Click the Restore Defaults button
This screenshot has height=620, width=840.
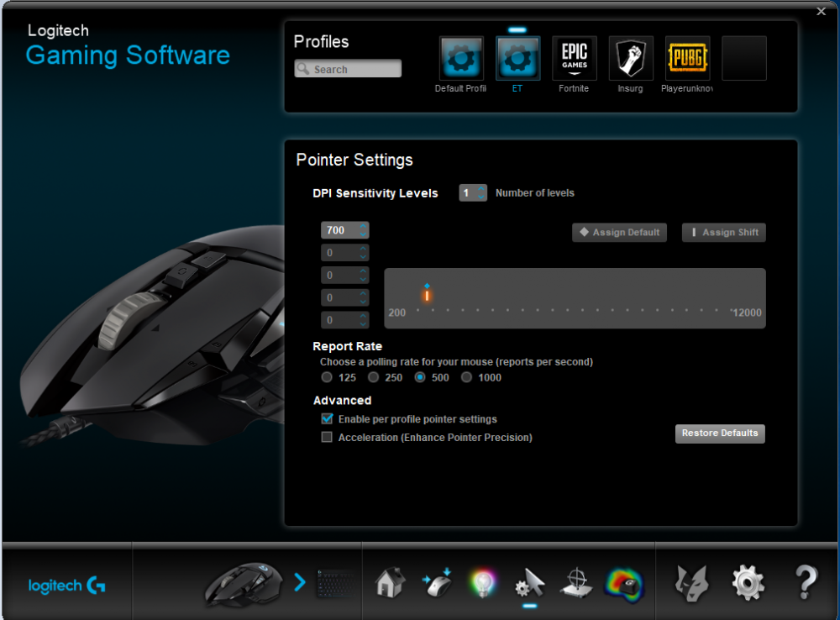click(x=720, y=433)
